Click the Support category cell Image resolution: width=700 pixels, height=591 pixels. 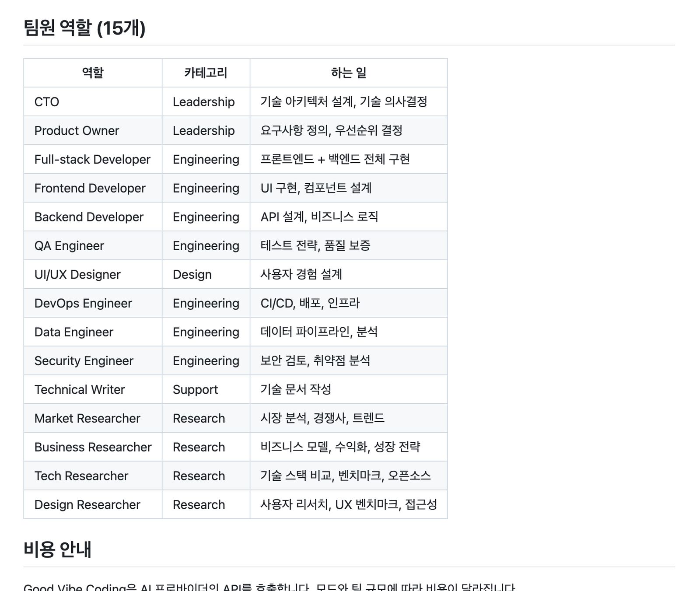click(x=206, y=389)
